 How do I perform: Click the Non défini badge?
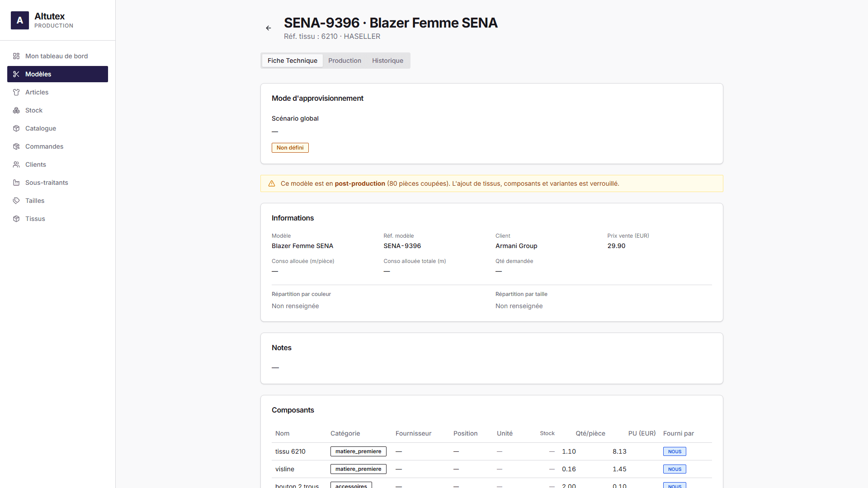click(x=290, y=148)
